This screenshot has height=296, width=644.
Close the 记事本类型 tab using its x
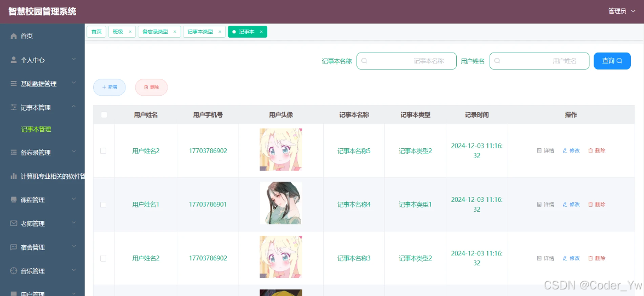[220, 32]
